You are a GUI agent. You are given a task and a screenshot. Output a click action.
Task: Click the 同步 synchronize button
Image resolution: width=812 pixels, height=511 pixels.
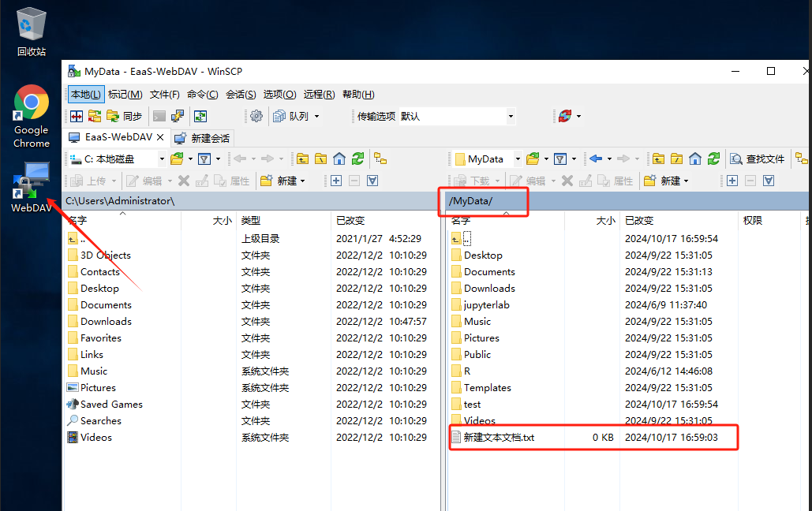125,116
